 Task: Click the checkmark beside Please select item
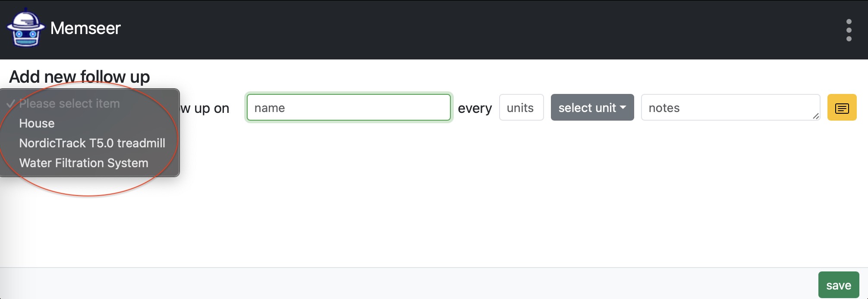tap(11, 103)
